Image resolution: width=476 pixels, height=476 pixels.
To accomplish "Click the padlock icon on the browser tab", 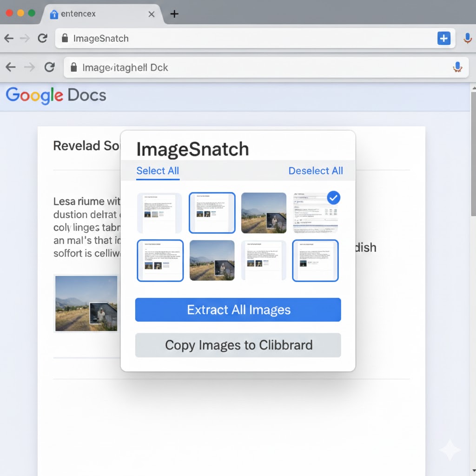I will click(53, 13).
